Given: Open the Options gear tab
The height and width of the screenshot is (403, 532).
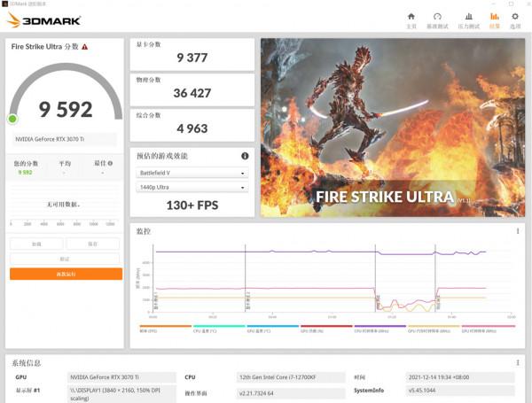Looking at the screenshot, I should (515, 20).
